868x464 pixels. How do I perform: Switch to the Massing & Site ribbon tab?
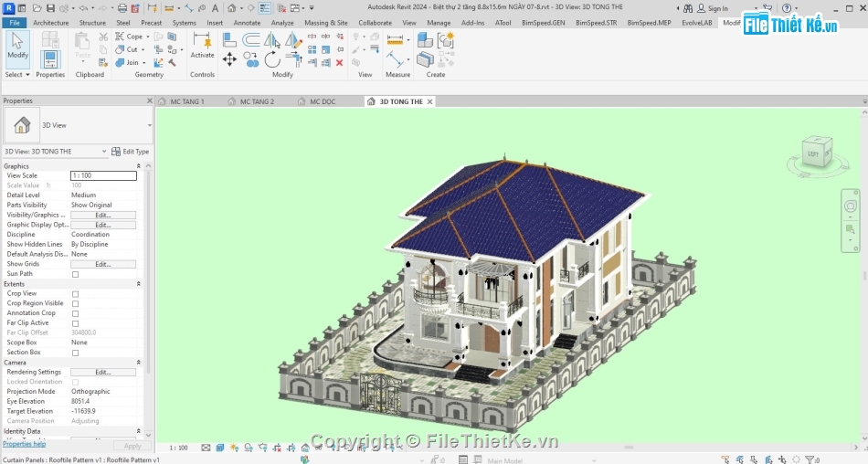(326, 23)
